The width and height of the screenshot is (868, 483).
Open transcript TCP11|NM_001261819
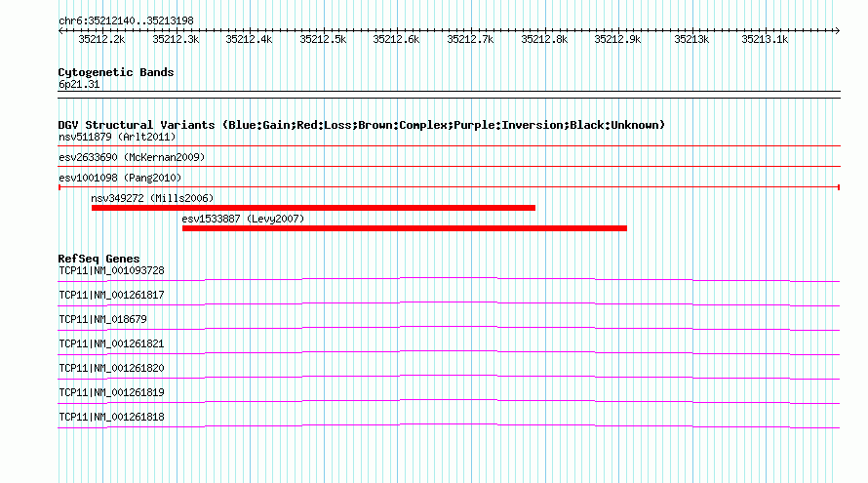click(x=111, y=392)
